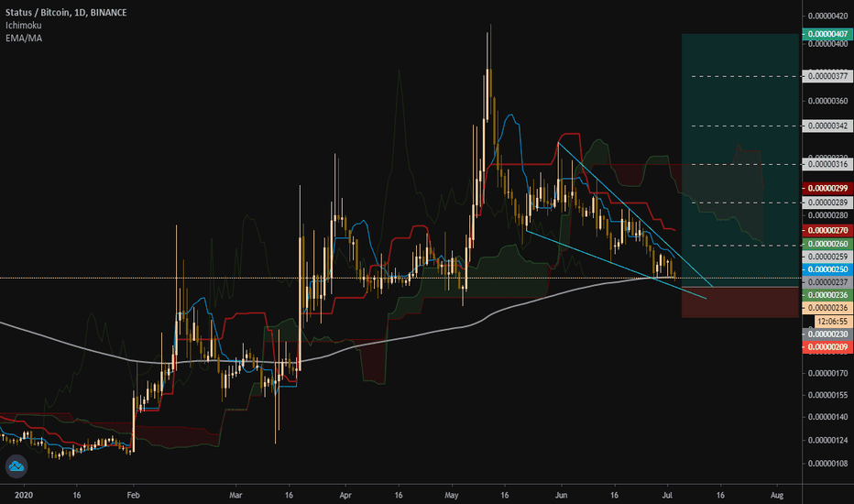
Task: Click the Jun label on time axis
Action: 561,495
